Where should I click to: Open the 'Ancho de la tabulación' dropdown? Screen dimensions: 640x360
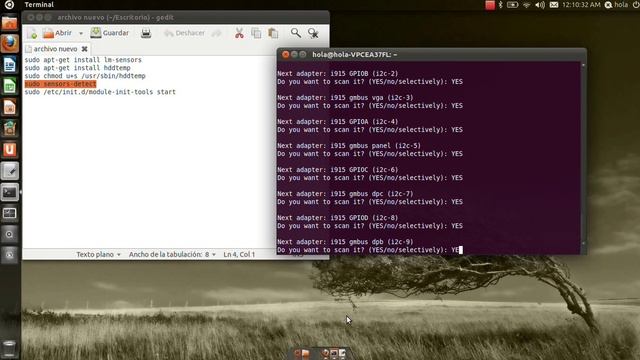coord(172,254)
